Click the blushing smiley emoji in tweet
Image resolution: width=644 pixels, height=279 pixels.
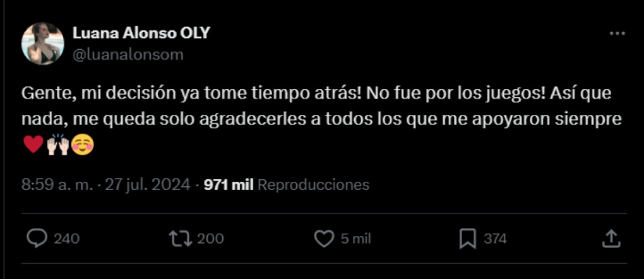tap(83, 145)
